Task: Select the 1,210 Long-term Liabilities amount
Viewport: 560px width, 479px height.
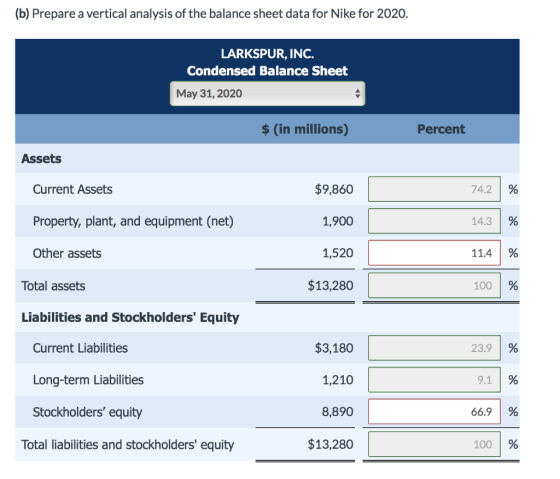Action: pos(338,380)
